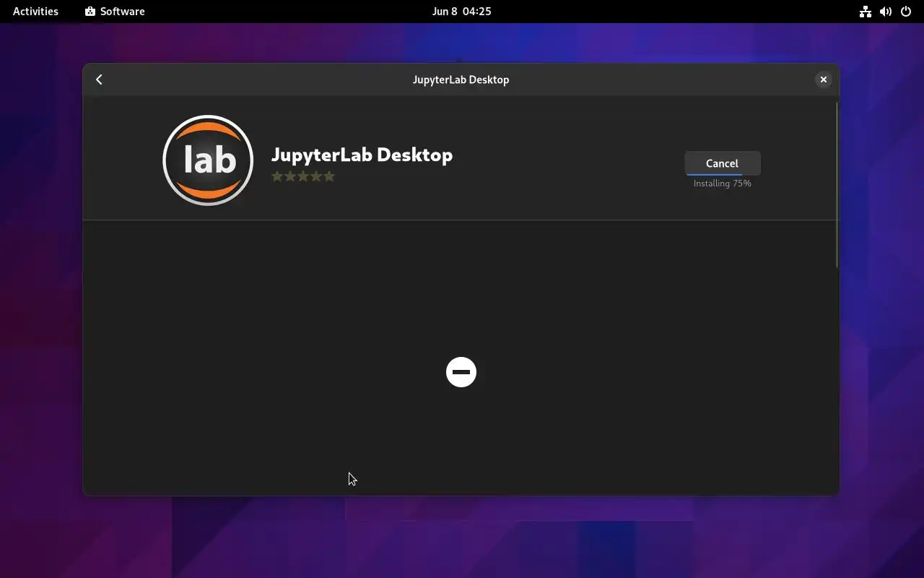Screen dimensions: 924x578
Task: Go back using the header arrow
Action: click(99, 79)
